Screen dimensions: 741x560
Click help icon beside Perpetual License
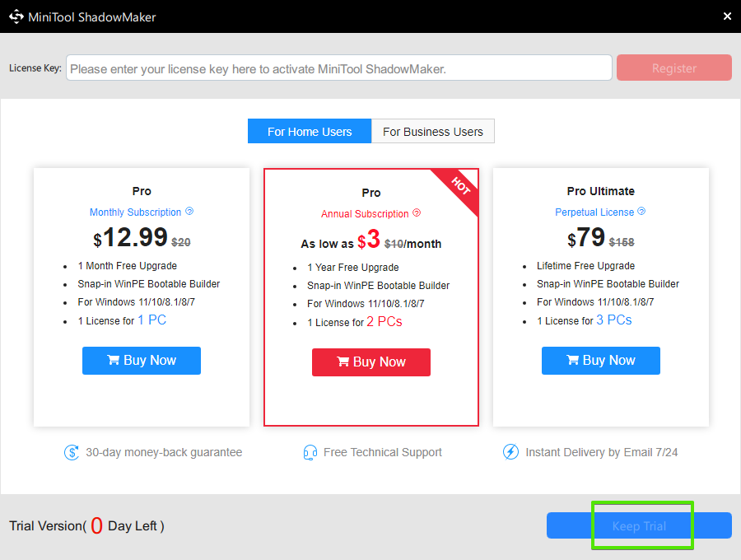click(641, 212)
